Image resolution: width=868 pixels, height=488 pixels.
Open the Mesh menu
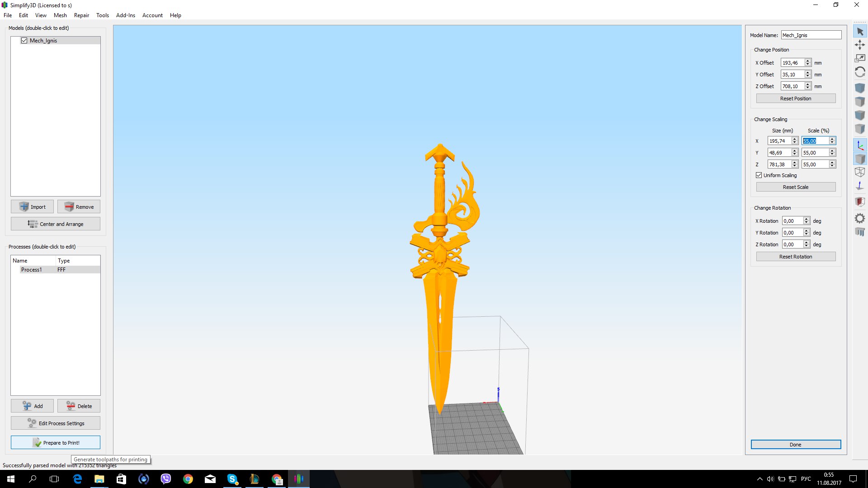click(60, 15)
